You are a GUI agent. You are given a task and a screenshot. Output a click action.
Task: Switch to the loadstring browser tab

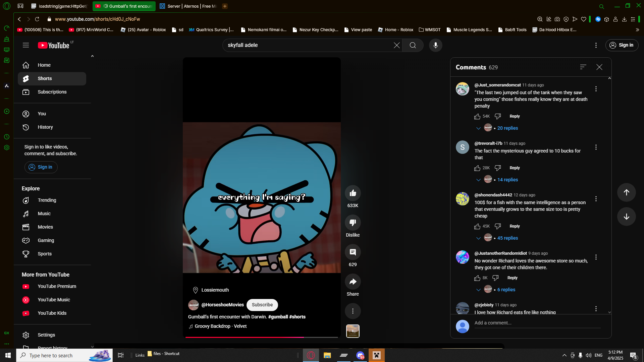[59, 6]
